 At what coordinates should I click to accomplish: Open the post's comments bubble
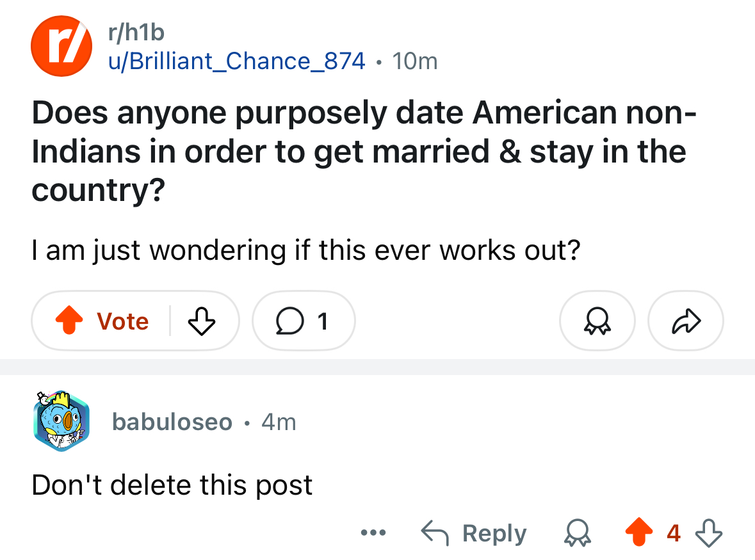tap(304, 321)
